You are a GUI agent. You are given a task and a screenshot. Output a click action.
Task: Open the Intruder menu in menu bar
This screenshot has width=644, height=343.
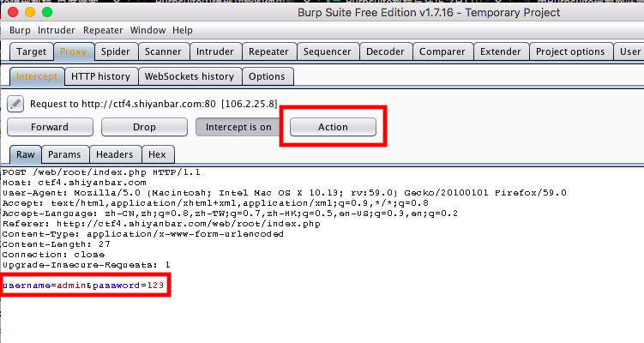57,30
